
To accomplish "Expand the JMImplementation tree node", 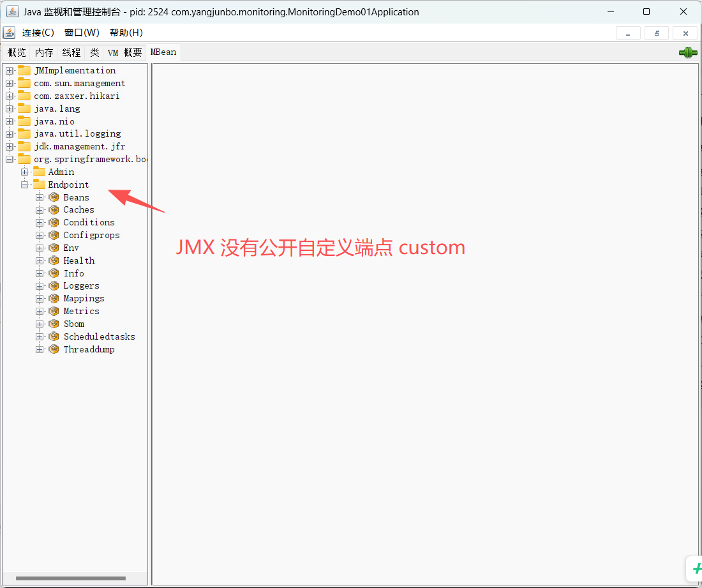I will (10, 70).
